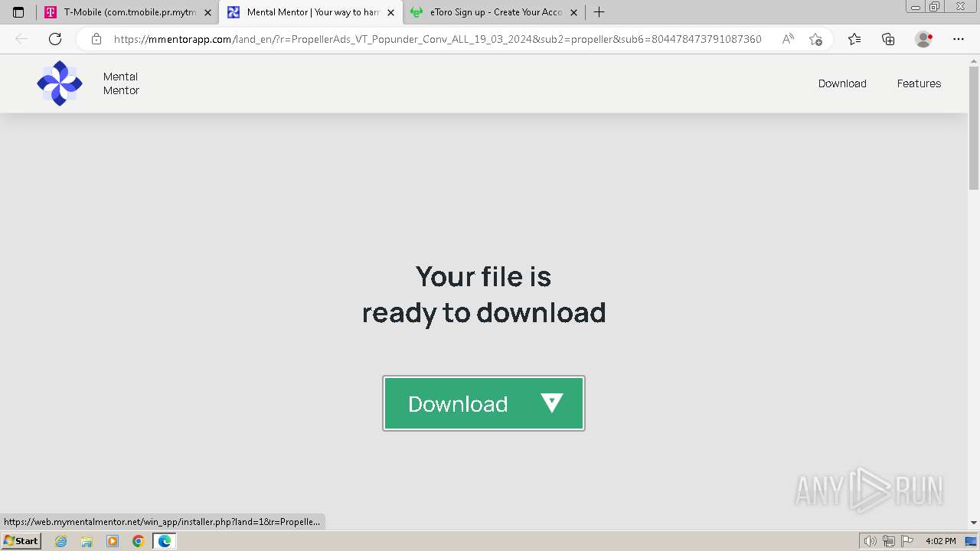The height and width of the screenshot is (551, 980).
Task: Open the Features nav link
Action: (919, 83)
